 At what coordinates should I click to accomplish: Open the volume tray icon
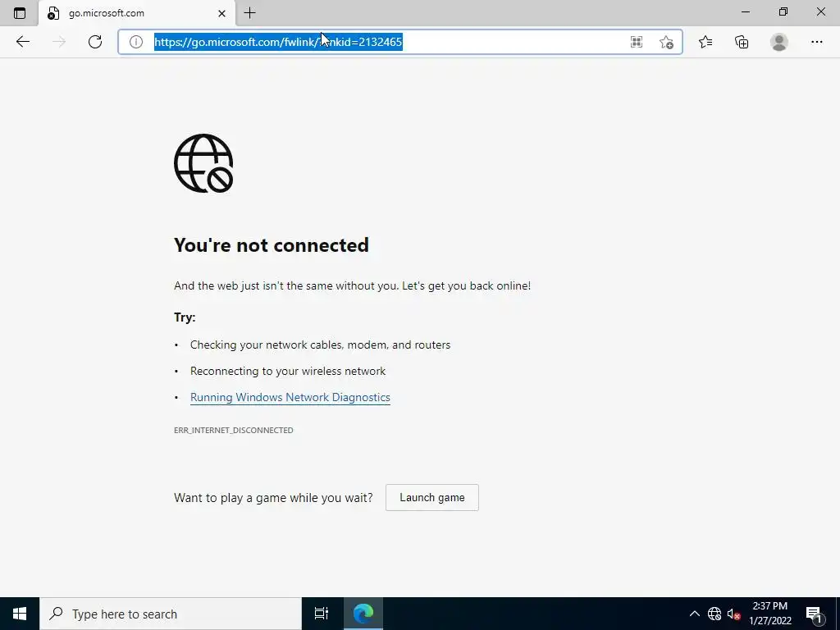tap(733, 614)
